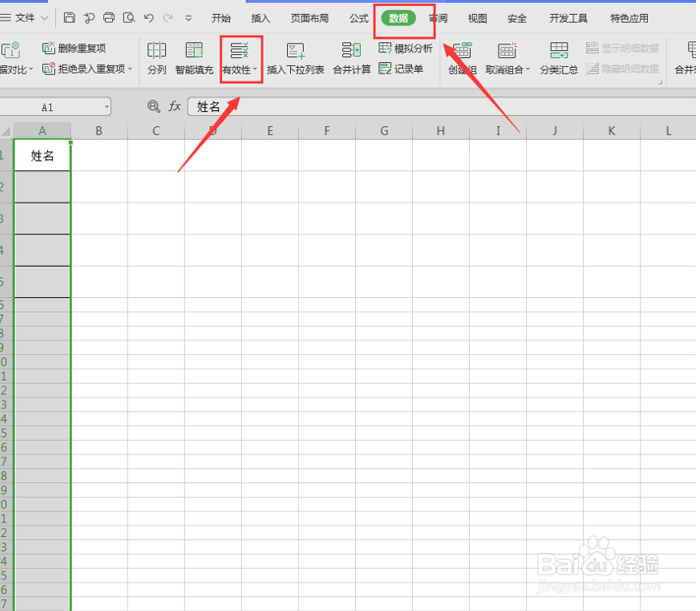Select cell A1 containing 姓名
The width and height of the screenshot is (700, 611).
pos(42,155)
